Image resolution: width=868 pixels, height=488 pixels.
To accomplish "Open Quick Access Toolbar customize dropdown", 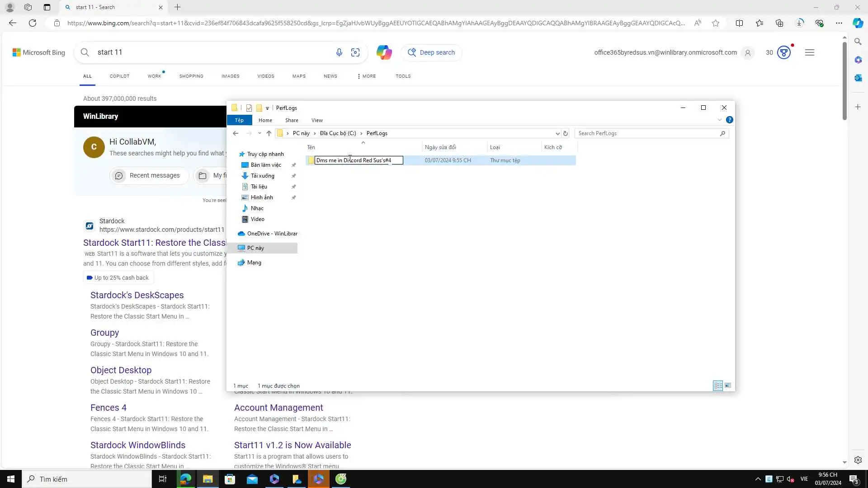I will pos(267,108).
